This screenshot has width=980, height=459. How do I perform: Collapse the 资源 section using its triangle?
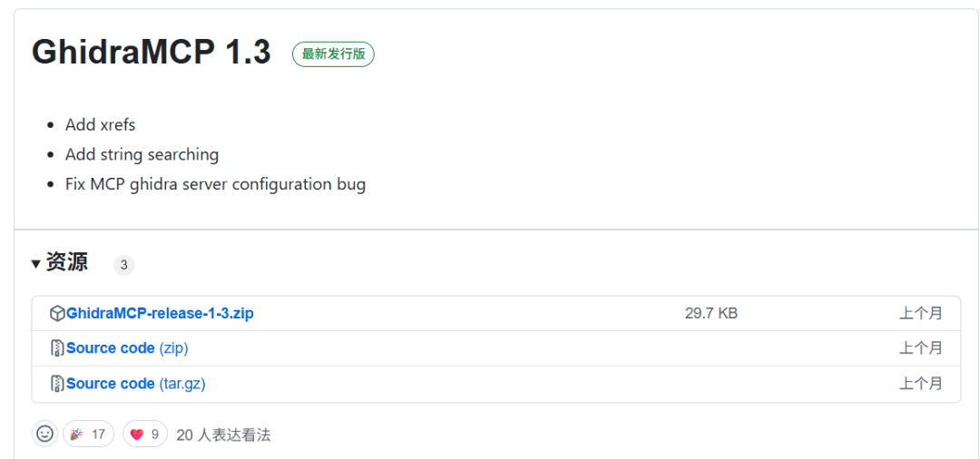click(36, 264)
